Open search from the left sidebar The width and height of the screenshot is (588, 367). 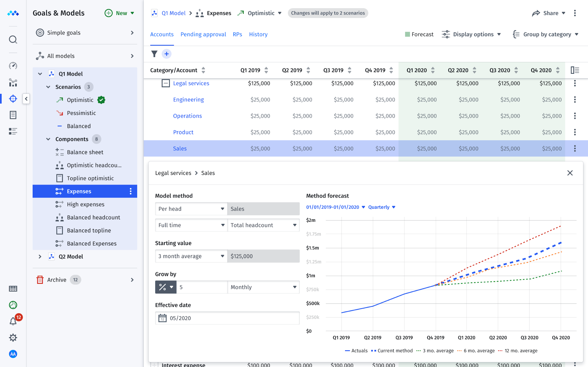point(13,39)
